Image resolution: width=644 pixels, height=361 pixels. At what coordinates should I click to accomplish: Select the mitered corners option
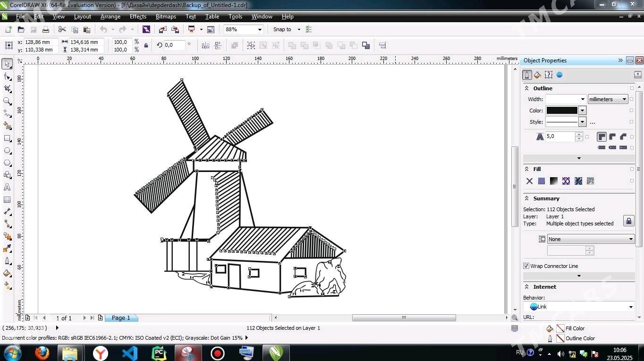602,137
